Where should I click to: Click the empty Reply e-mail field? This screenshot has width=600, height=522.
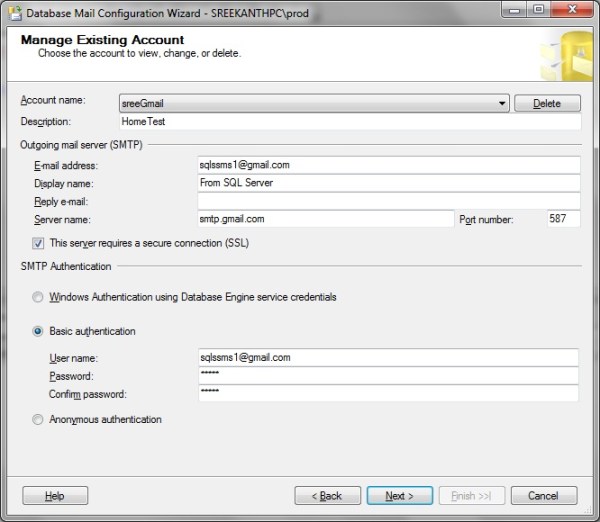pyautogui.click(x=388, y=201)
